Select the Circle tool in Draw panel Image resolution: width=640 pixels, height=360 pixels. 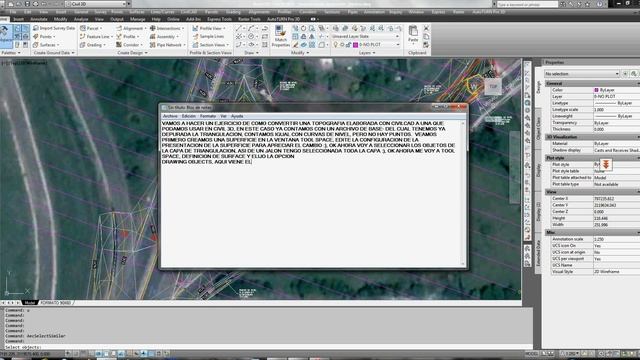251,36
